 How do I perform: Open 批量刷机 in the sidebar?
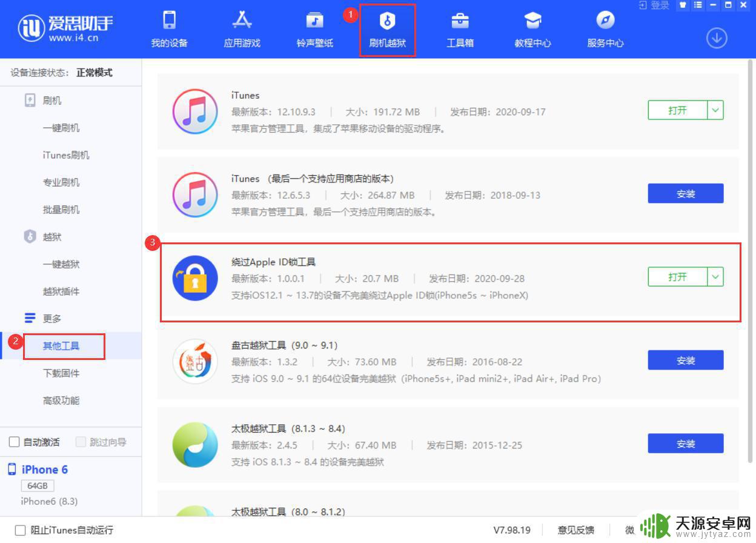click(61, 210)
